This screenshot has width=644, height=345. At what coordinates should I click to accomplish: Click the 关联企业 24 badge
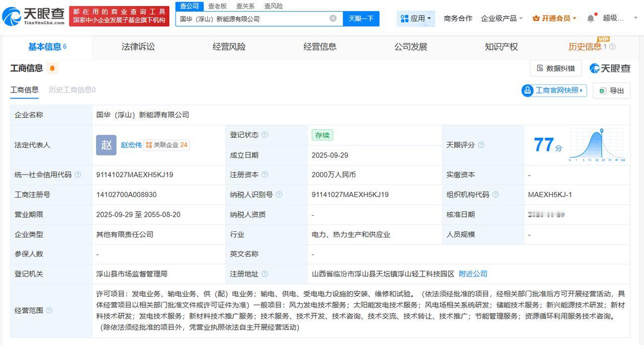167,145
